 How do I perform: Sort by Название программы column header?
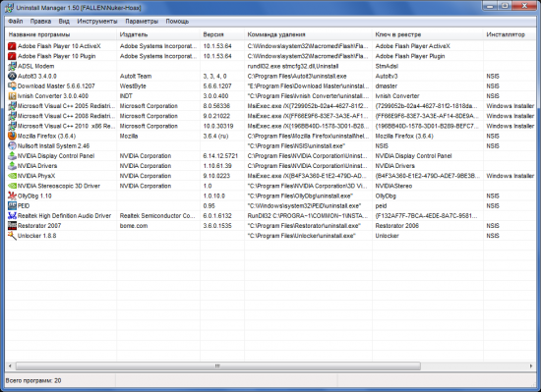(x=61, y=34)
